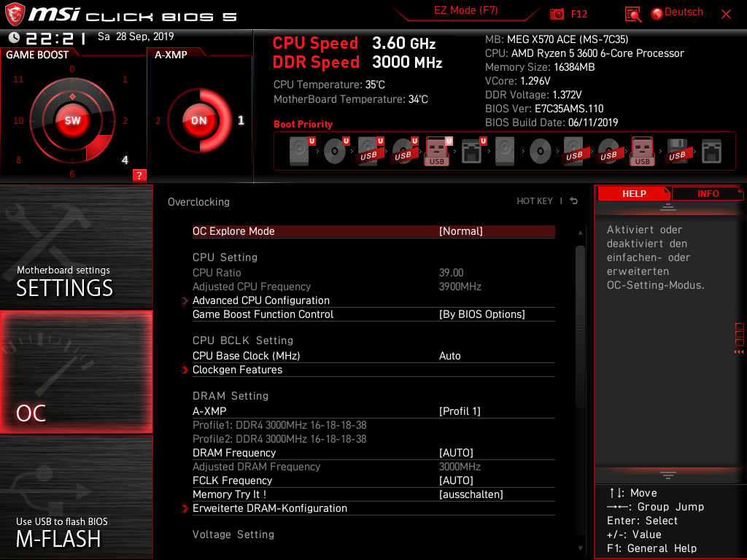Click the BIOS Ver: E7C35AMS.110 line
Screen dimensions: 747x560
544,109
